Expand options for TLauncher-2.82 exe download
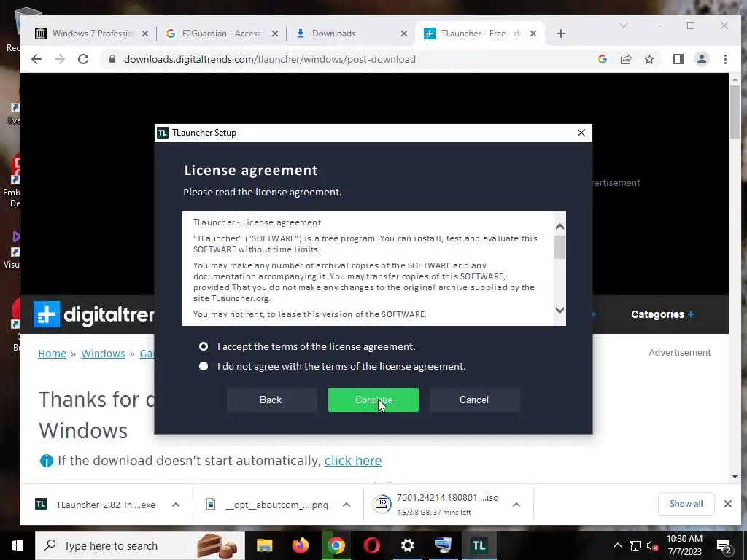The image size is (747, 560). click(x=176, y=505)
